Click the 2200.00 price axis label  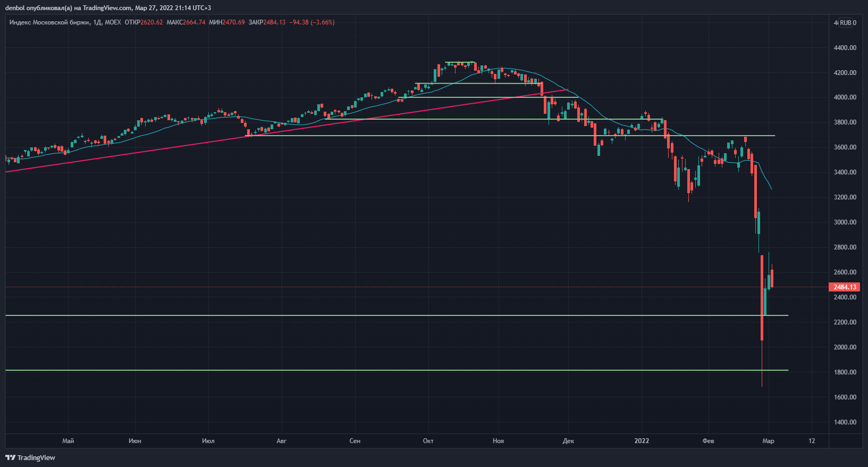845,322
